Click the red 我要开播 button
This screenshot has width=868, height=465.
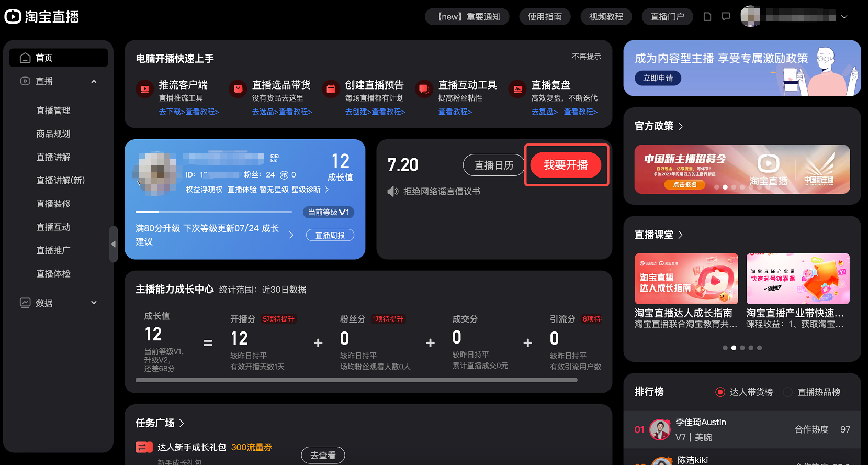[566, 165]
